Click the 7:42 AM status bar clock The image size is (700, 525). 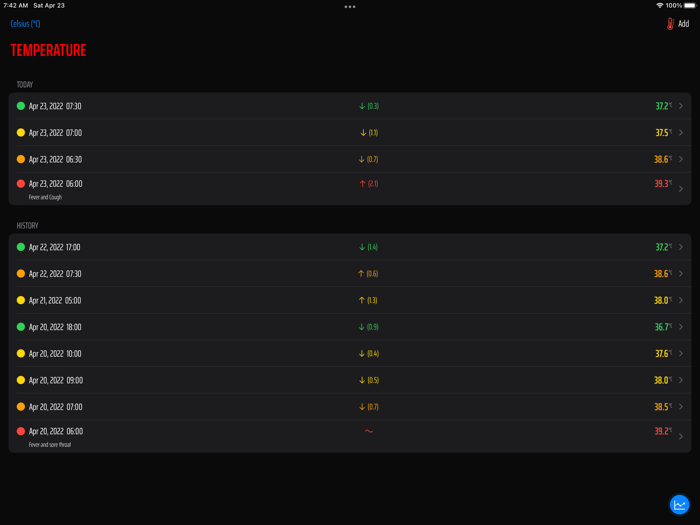16,5
